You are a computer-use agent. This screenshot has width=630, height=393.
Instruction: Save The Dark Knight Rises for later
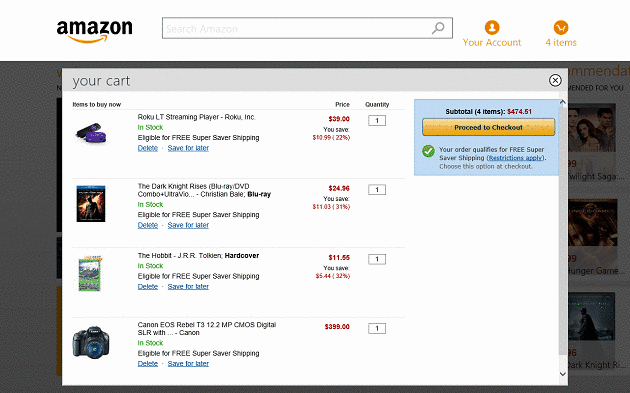[x=188, y=225]
